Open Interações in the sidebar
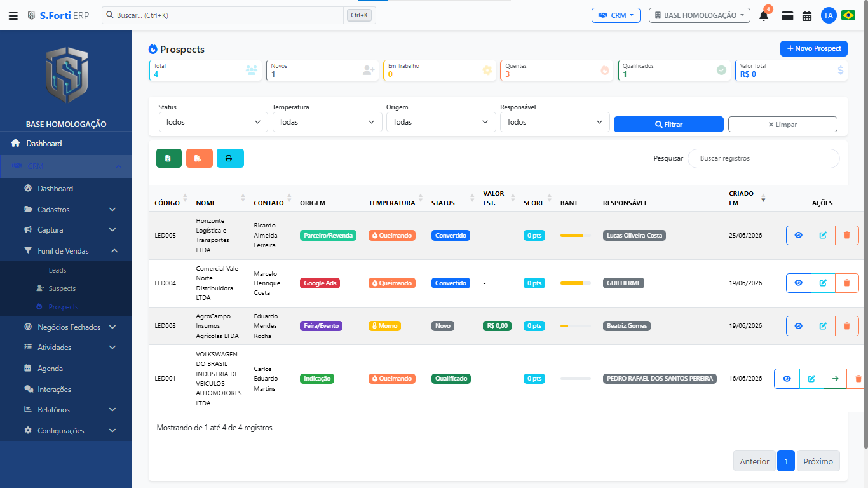Viewport: 868px width, 488px height. [x=54, y=390]
